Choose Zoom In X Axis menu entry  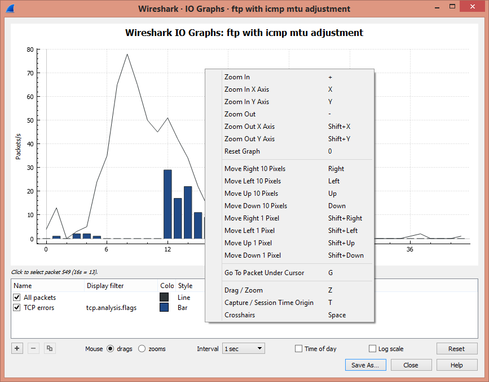point(289,89)
